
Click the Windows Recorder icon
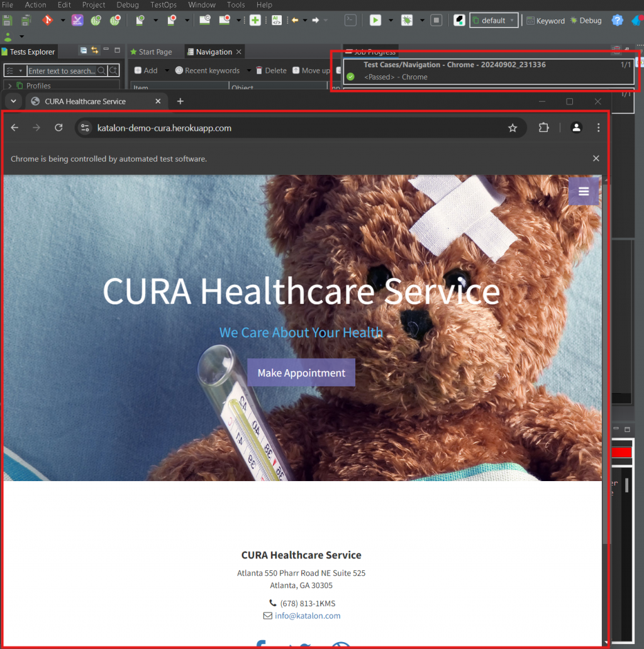pos(225,20)
